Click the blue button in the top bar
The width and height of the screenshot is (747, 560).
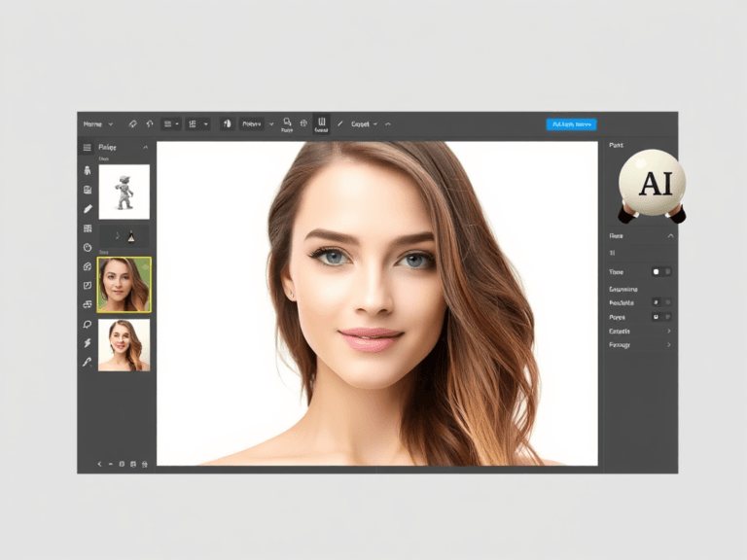[x=571, y=124]
